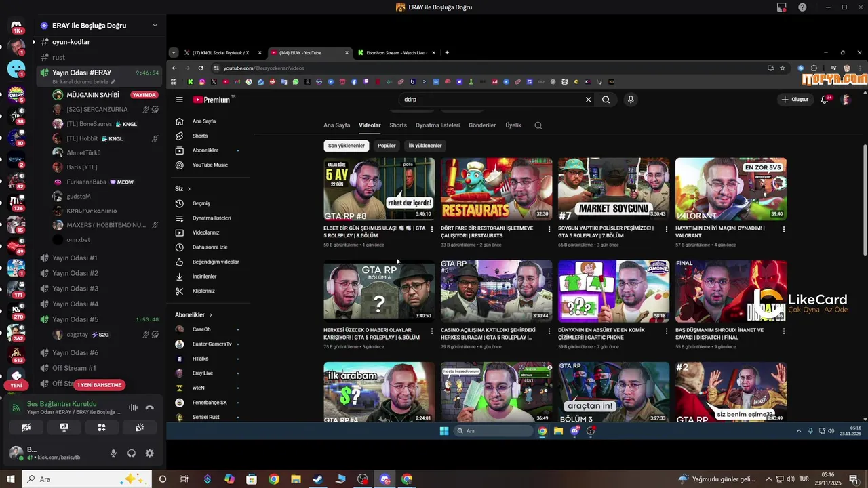
Task: Open Ana Sayfa in YouTube sidebar
Action: 204,121
